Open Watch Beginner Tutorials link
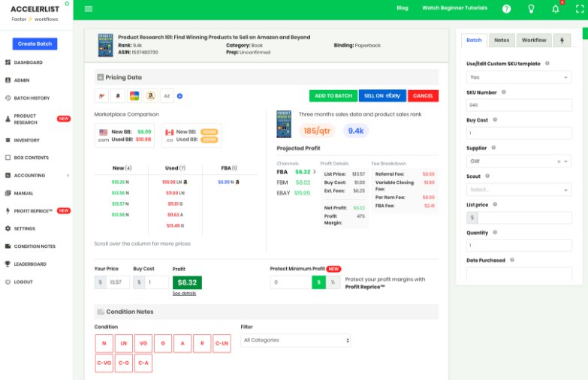 [455, 8]
